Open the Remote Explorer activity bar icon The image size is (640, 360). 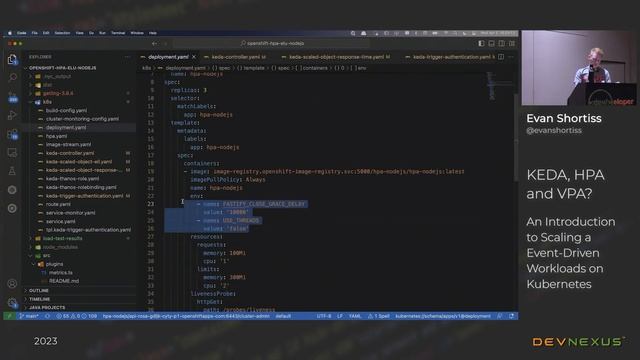(12, 153)
